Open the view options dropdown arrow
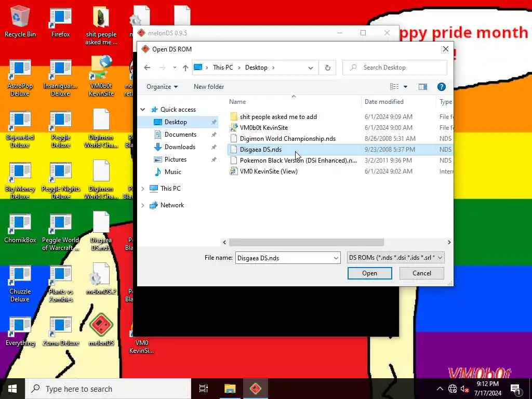This screenshot has height=399, width=532. click(x=405, y=87)
